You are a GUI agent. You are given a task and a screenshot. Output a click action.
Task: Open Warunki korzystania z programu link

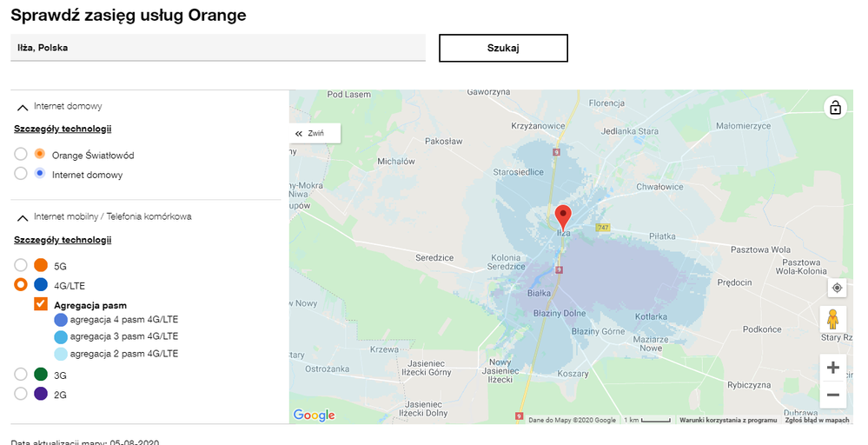(x=727, y=420)
